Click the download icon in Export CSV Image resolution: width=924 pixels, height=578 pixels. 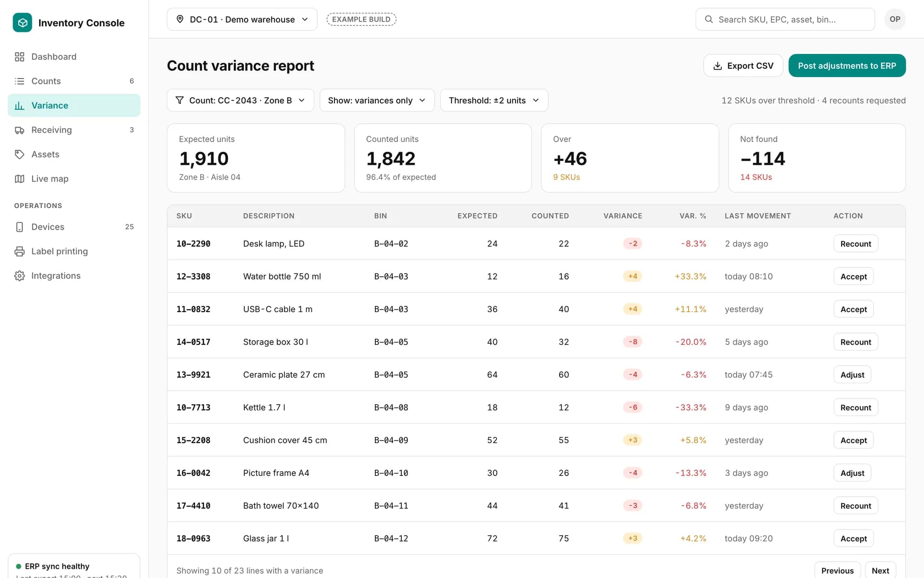click(x=718, y=66)
